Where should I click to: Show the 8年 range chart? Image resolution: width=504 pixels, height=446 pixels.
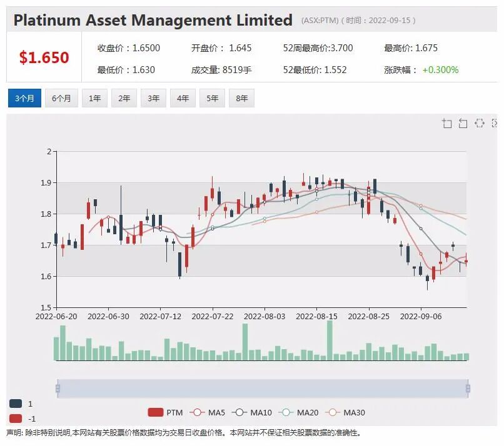(242, 98)
